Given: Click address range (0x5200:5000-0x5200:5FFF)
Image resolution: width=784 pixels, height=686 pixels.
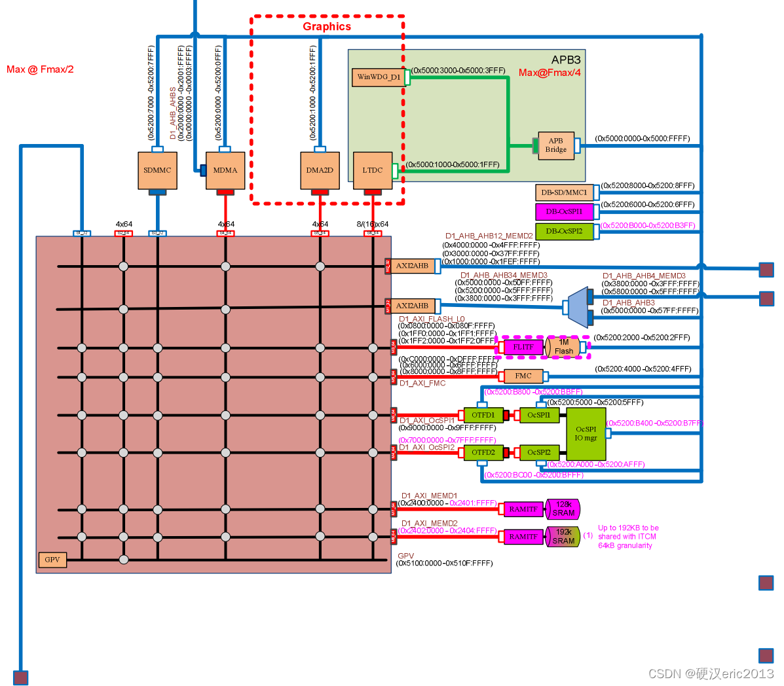Looking at the screenshot, I should tap(595, 402).
